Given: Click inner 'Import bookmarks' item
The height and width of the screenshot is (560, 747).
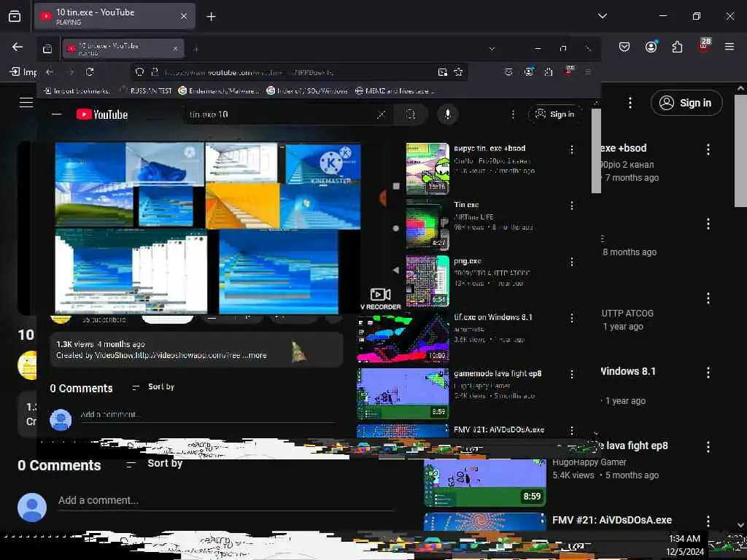Looking at the screenshot, I should click(x=76, y=90).
